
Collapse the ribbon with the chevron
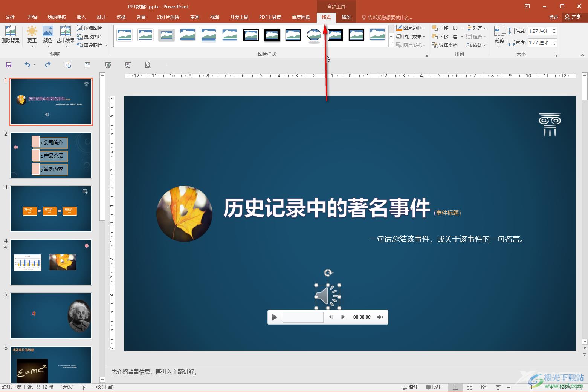(x=582, y=55)
